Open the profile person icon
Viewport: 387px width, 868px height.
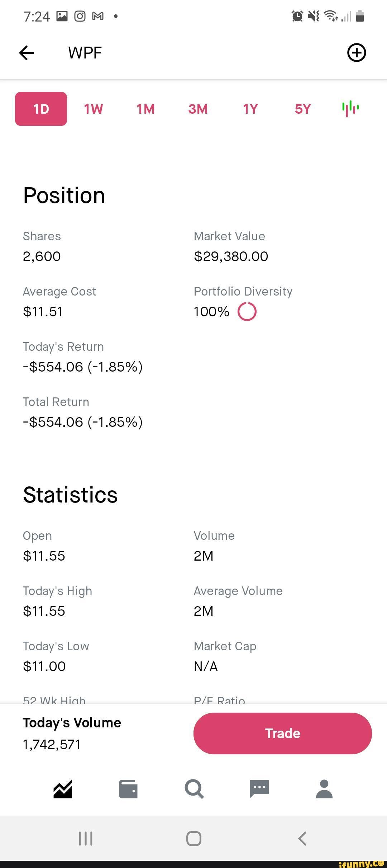[324, 789]
